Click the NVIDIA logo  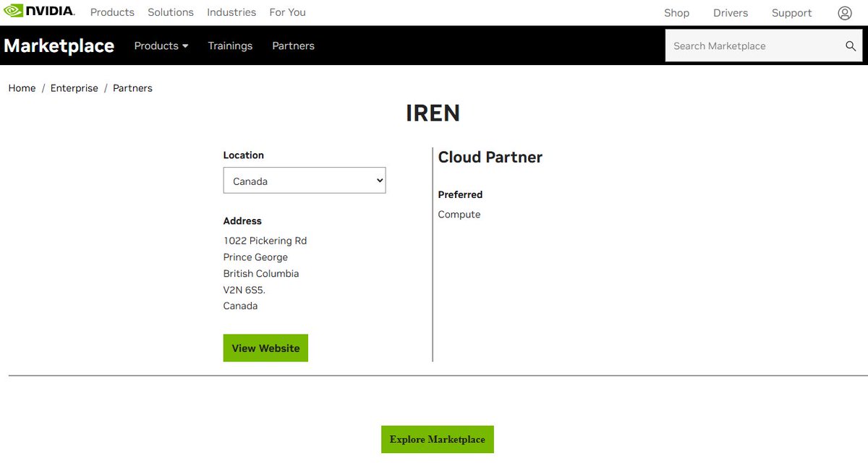coord(39,11)
